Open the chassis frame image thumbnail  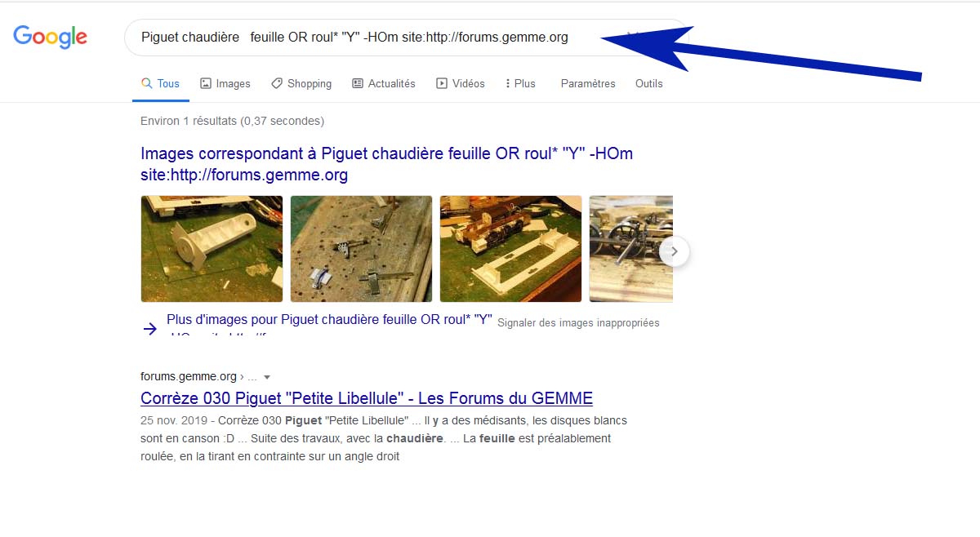(510, 249)
